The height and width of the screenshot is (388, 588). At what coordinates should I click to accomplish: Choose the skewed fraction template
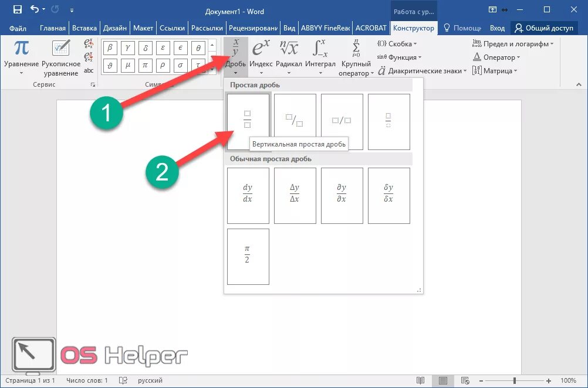coord(295,121)
